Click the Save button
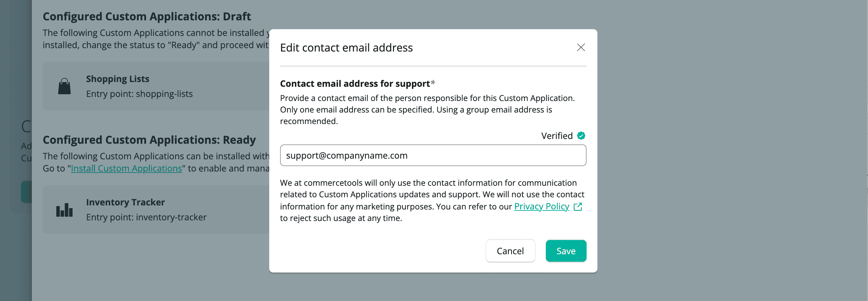 pyautogui.click(x=566, y=251)
